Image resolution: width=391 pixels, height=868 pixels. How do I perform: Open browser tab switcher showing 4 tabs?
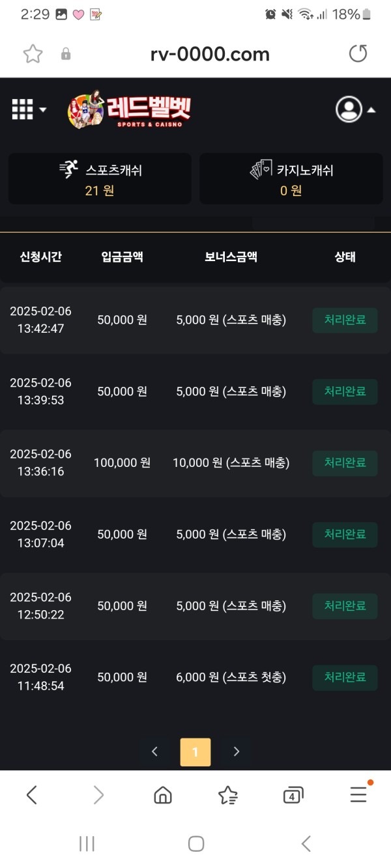(293, 794)
